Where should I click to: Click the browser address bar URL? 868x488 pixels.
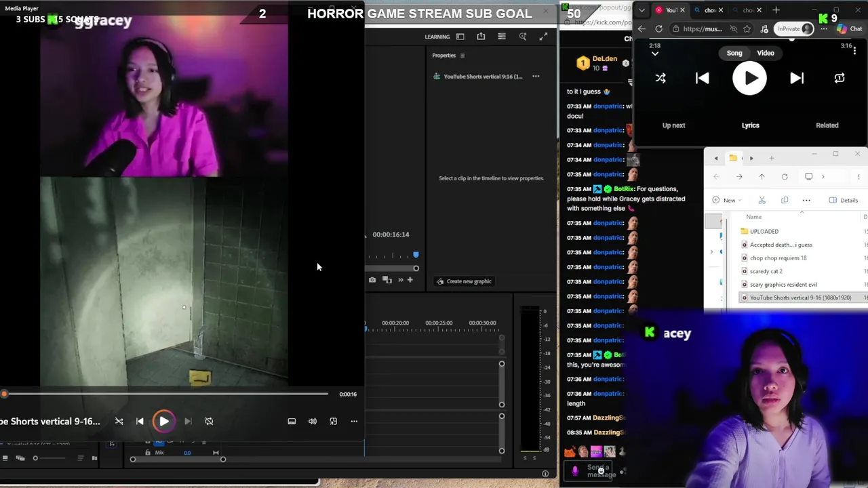(x=703, y=29)
